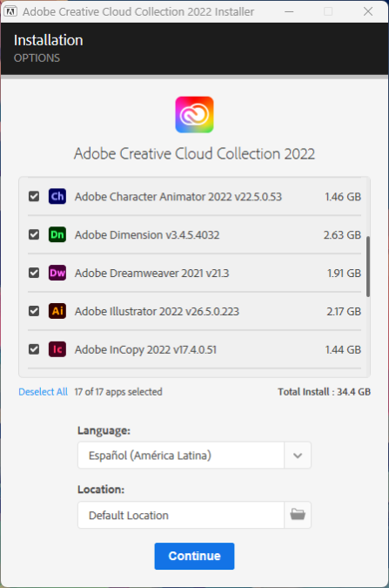Click the Deselect All link
Image resolution: width=389 pixels, height=588 pixels.
[44, 392]
